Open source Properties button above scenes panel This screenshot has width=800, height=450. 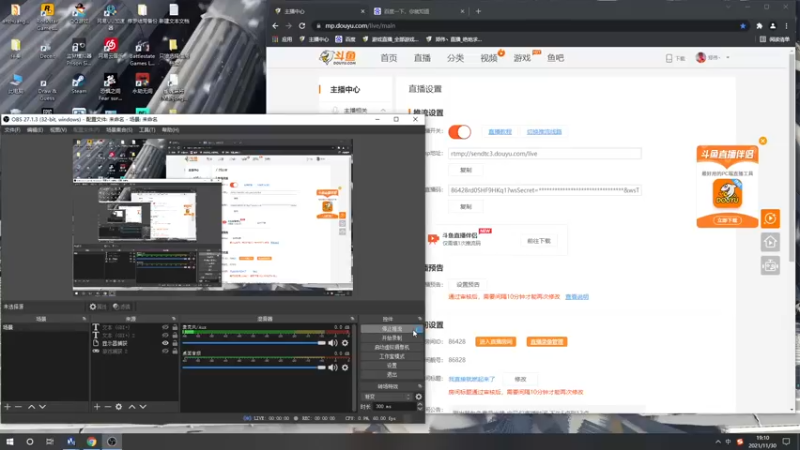(x=98, y=307)
